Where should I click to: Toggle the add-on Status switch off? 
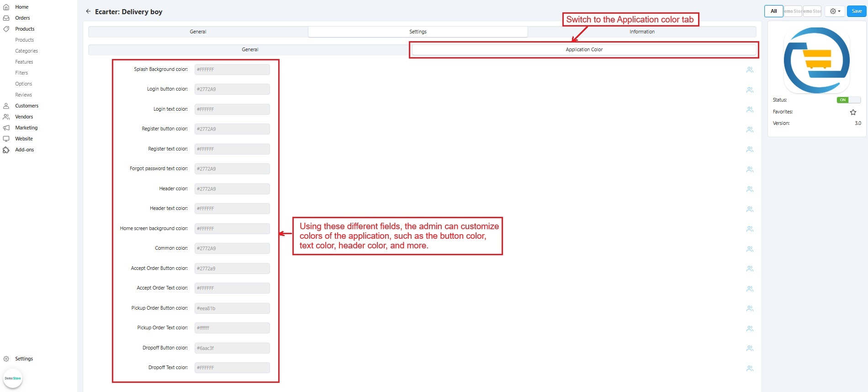pos(848,100)
